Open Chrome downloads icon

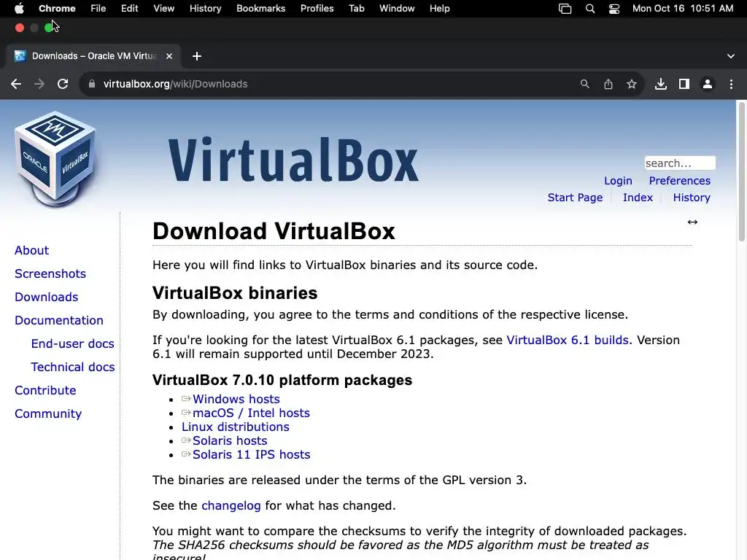click(x=661, y=85)
